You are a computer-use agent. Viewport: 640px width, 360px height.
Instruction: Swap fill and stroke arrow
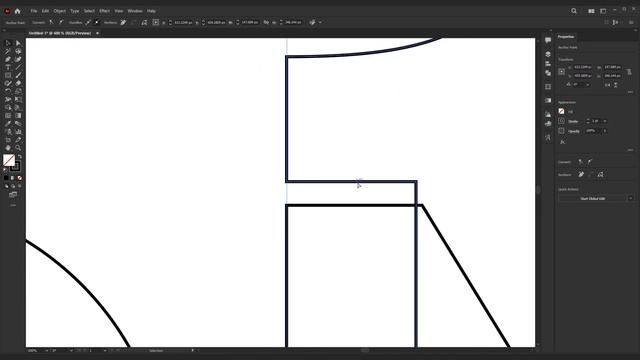[x=19, y=157]
